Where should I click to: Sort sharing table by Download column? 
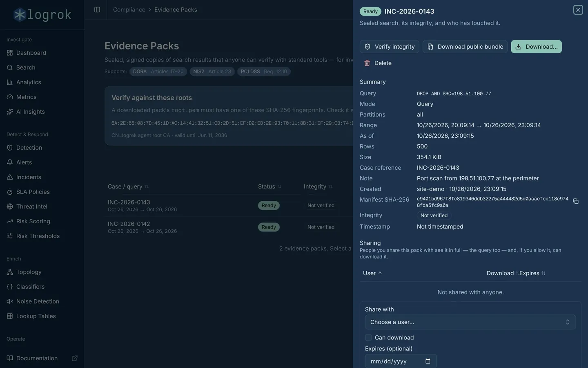[503, 273]
